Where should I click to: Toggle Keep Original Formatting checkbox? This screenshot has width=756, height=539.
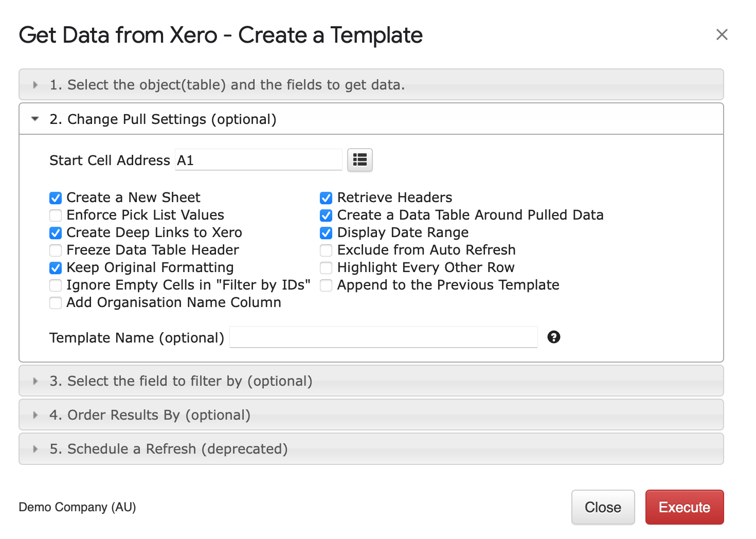pyautogui.click(x=56, y=267)
